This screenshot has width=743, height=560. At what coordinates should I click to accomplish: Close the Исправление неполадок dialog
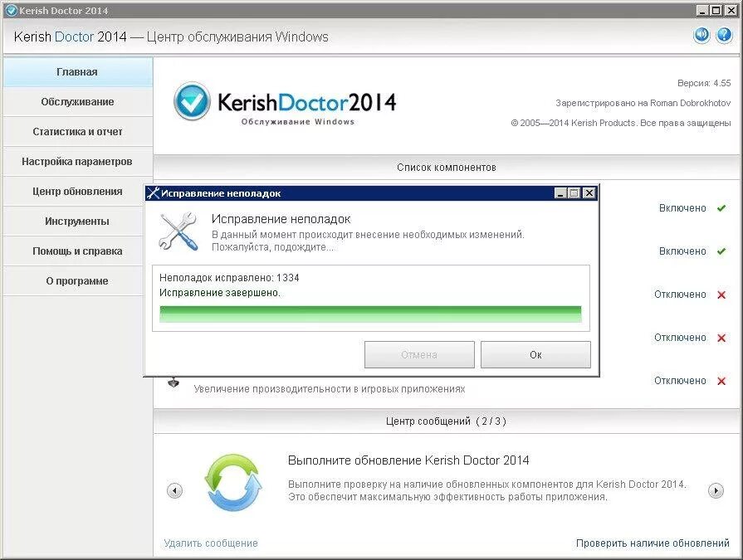(x=589, y=193)
